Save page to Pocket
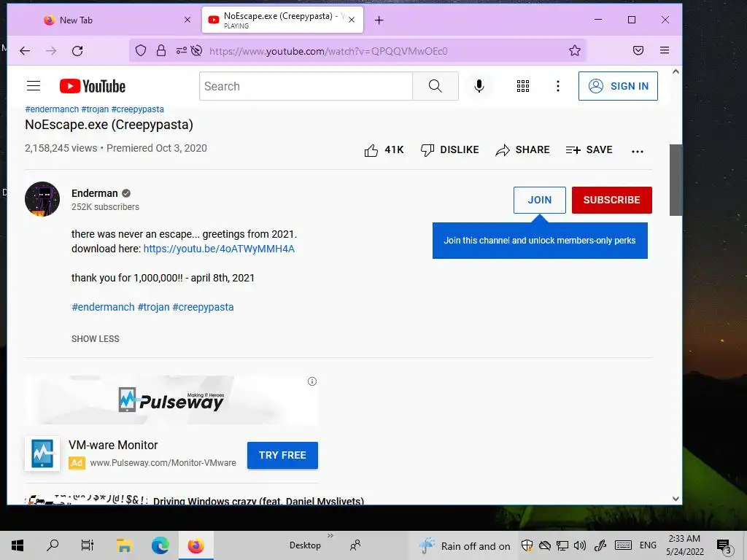Image resolution: width=747 pixels, height=560 pixels. tap(638, 50)
